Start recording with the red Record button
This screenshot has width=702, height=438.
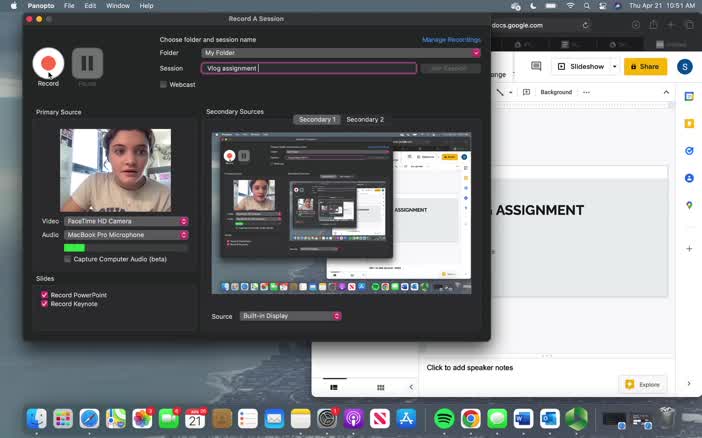tap(48, 63)
